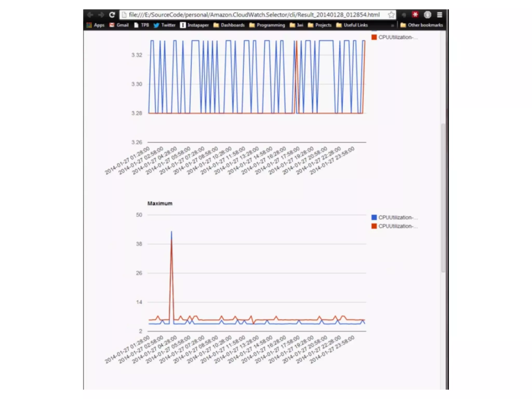Viewport: 532px width, 399px height.
Task: Click the vertical page scrollbar thumb
Action: (443, 197)
